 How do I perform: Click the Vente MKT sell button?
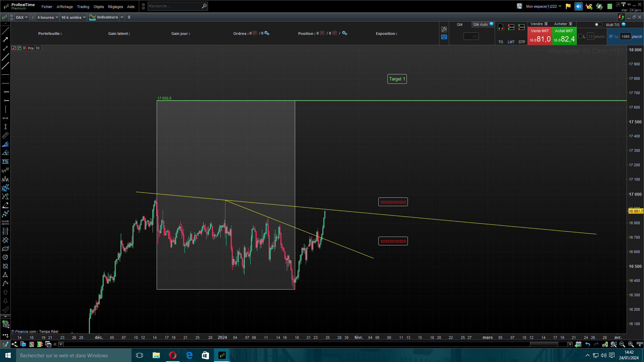[x=540, y=36]
